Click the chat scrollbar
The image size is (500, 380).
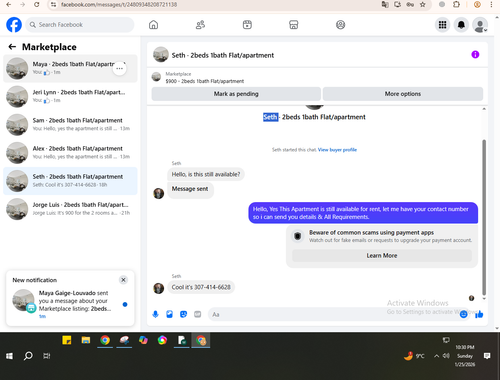(484, 217)
